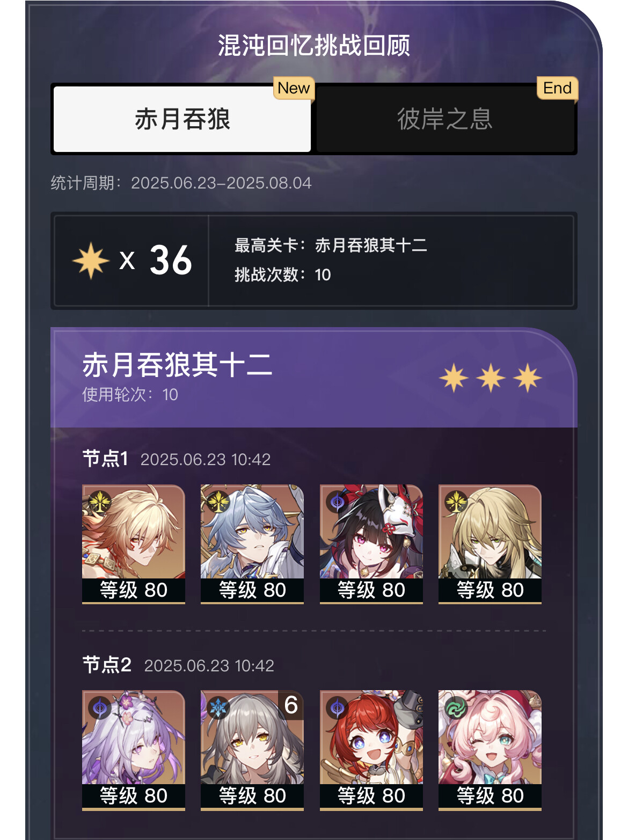The height and width of the screenshot is (840, 628).
Task: Open the pink-haired winking character in 节点2
Action: click(x=490, y=750)
